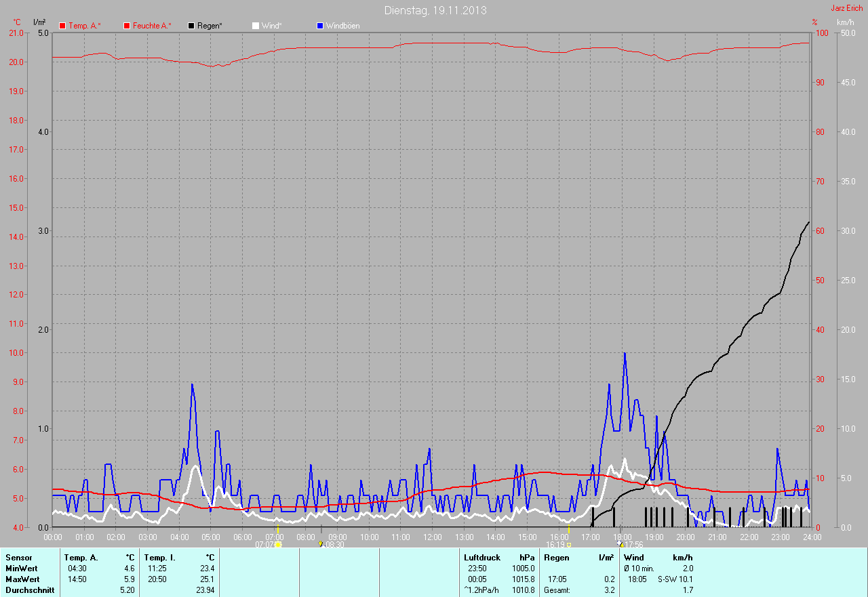Click the moonrise icon at 17:56
Image resolution: width=868 pixels, height=597 pixels.
pos(620,544)
